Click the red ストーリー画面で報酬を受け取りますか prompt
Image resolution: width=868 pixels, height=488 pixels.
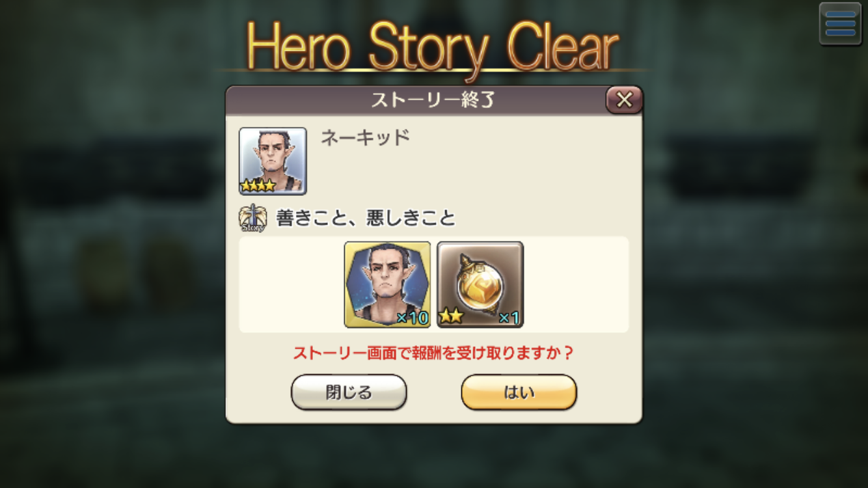(x=434, y=353)
